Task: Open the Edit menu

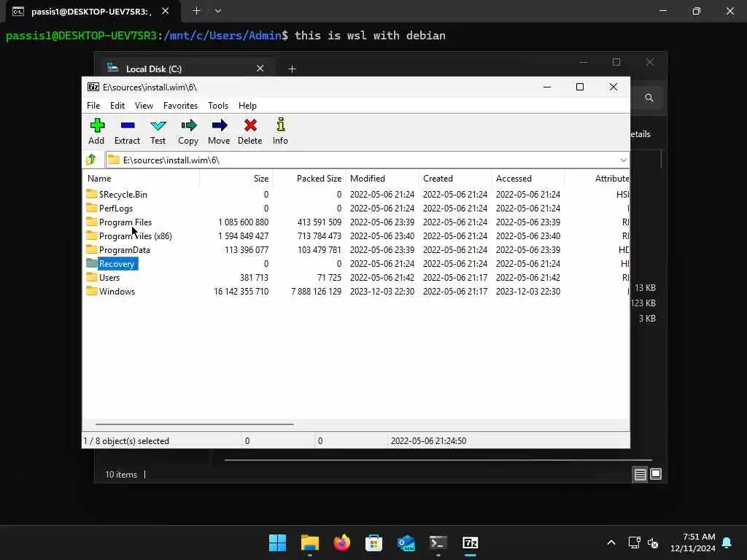Action: [x=117, y=105]
